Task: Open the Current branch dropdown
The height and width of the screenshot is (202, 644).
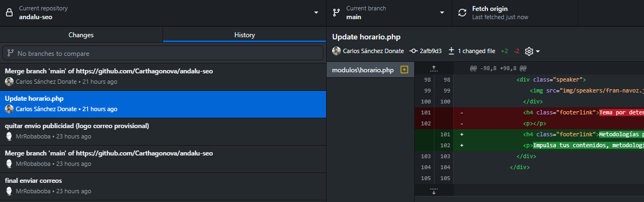Action: click(x=389, y=13)
